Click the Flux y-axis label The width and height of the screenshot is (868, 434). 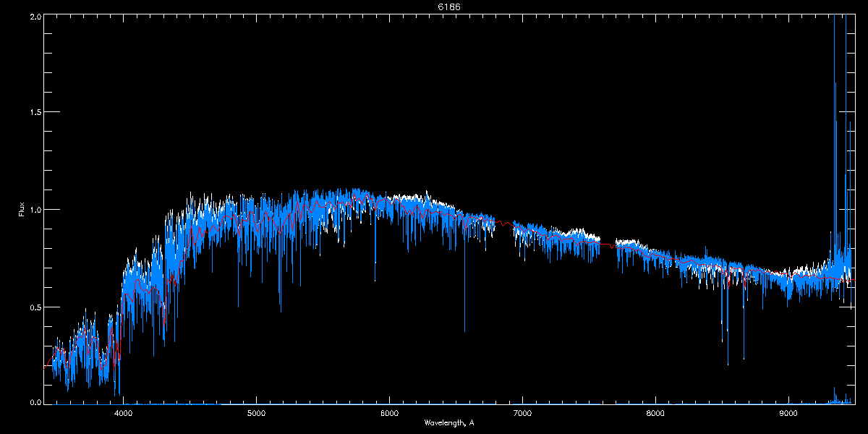[22, 210]
